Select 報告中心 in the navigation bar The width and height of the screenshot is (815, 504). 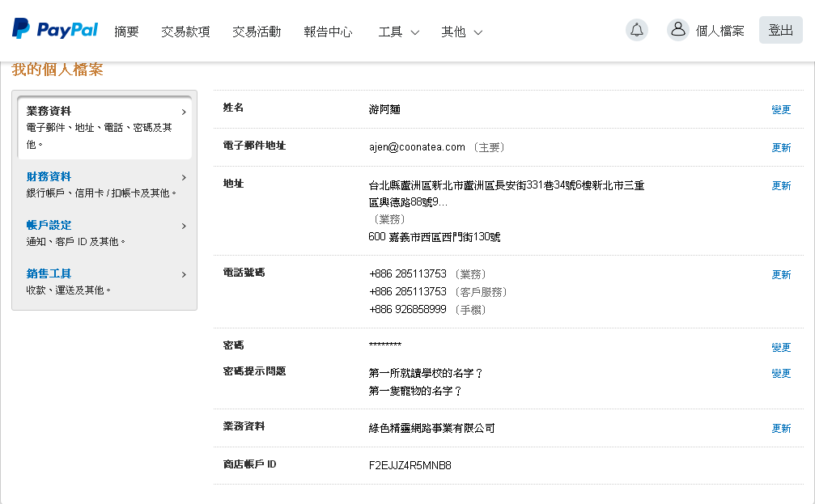(x=328, y=32)
